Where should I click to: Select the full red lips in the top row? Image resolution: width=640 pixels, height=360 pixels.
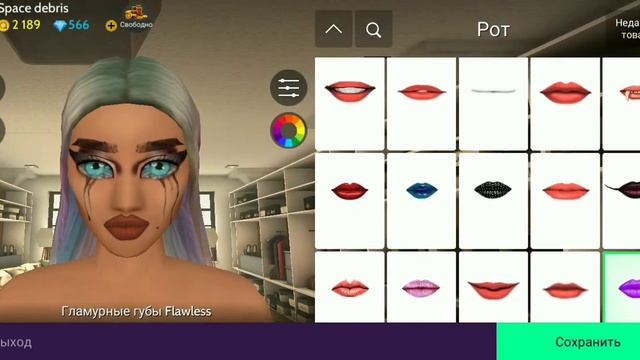click(x=565, y=104)
